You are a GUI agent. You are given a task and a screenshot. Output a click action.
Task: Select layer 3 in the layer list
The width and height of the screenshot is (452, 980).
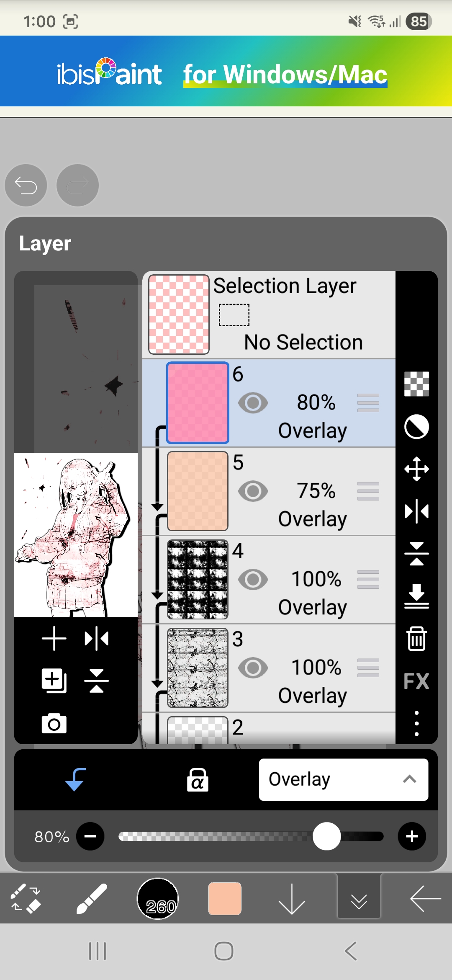[269, 668]
